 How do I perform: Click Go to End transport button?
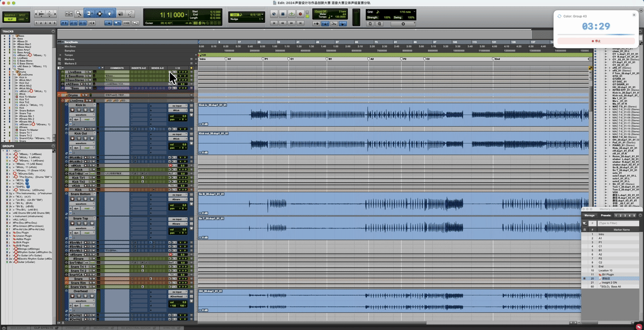click(300, 23)
